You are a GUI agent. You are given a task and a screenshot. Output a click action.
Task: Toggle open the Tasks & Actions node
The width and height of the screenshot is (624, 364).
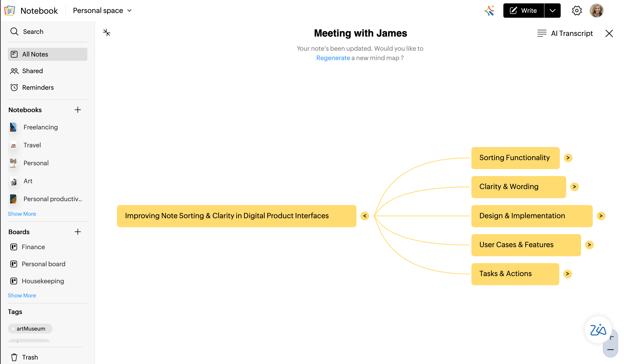coord(568,274)
